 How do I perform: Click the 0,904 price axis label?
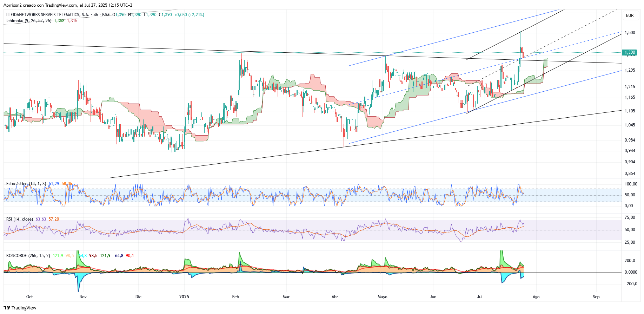pos(630,162)
